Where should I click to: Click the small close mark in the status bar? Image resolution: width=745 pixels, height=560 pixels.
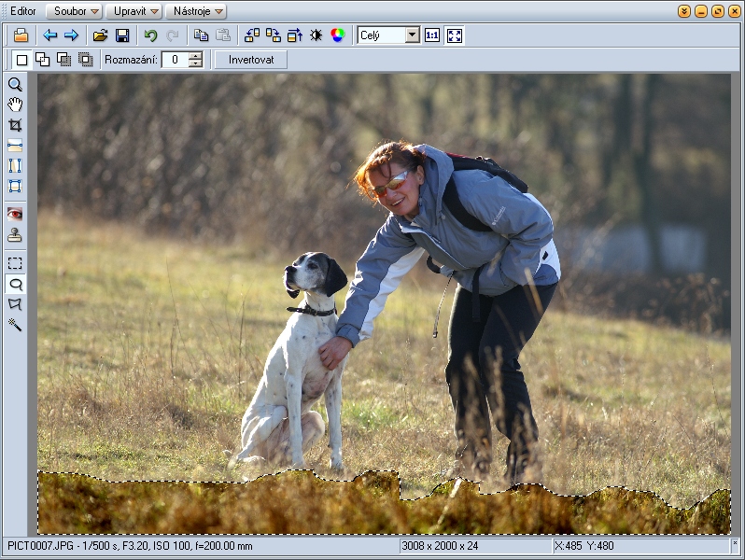click(735, 542)
